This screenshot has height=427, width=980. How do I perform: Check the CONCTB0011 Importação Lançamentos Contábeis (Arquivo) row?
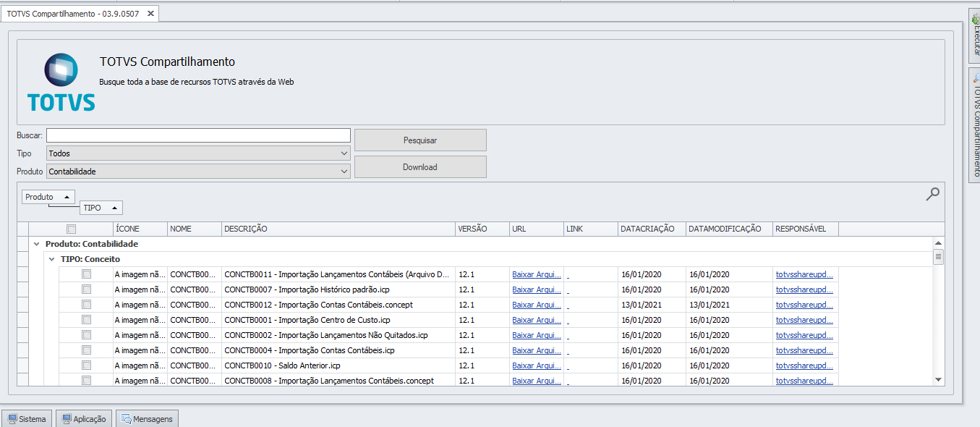click(86, 274)
